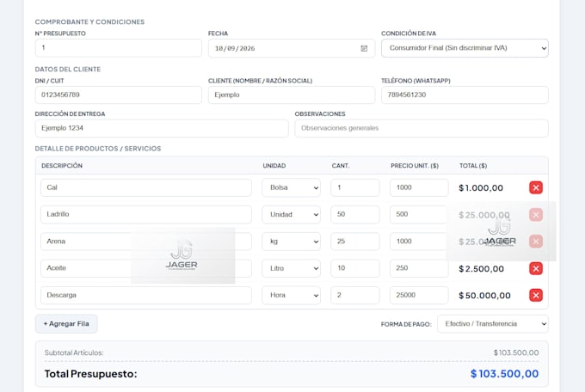Edit unit price 1000 for Cal
Image resolution: width=585 pixels, height=392 pixels.
[419, 187]
